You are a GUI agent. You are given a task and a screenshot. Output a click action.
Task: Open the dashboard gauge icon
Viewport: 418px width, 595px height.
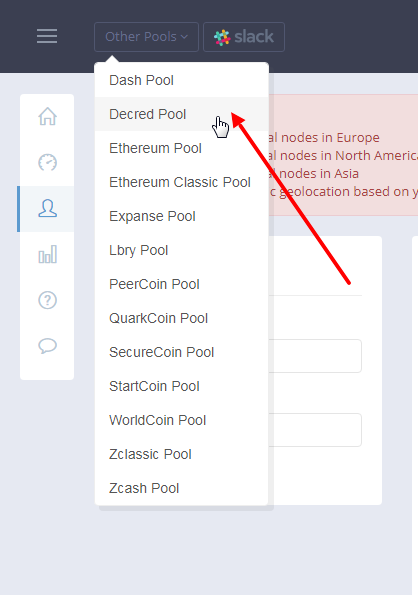[x=47, y=162]
